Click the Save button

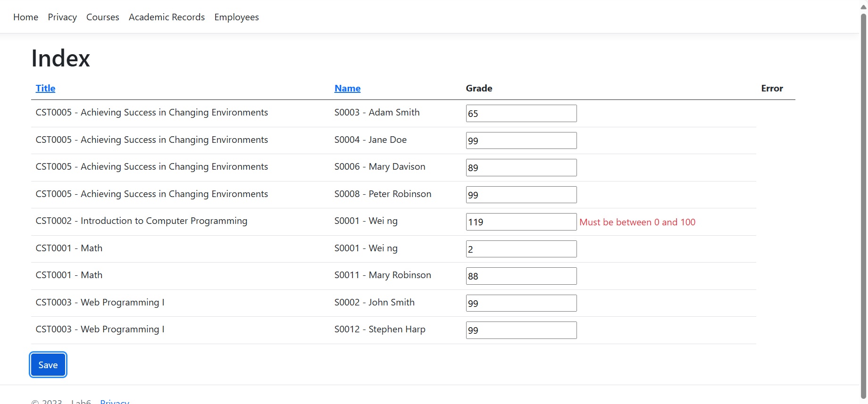[48, 365]
